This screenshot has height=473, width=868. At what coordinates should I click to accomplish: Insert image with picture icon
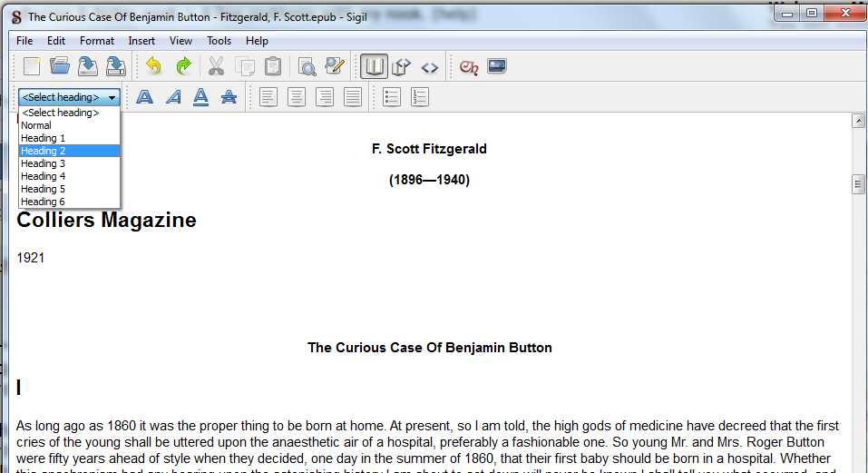point(497,66)
